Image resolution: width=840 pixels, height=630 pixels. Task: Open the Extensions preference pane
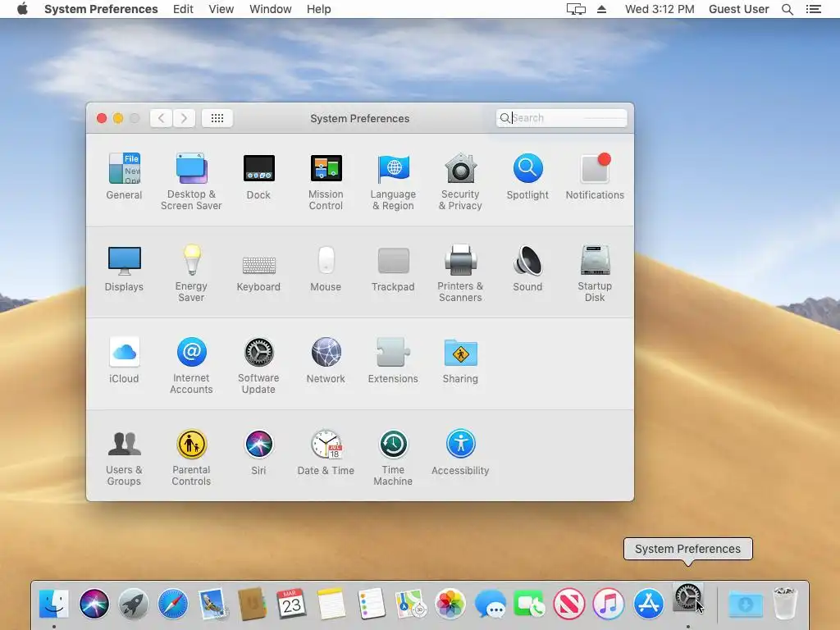pos(393,361)
